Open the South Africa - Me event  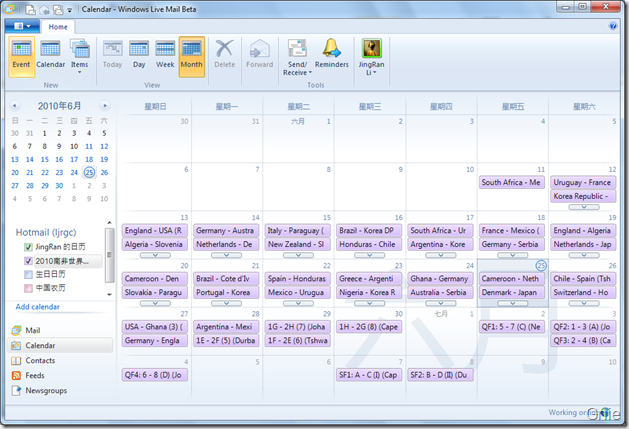(511, 183)
